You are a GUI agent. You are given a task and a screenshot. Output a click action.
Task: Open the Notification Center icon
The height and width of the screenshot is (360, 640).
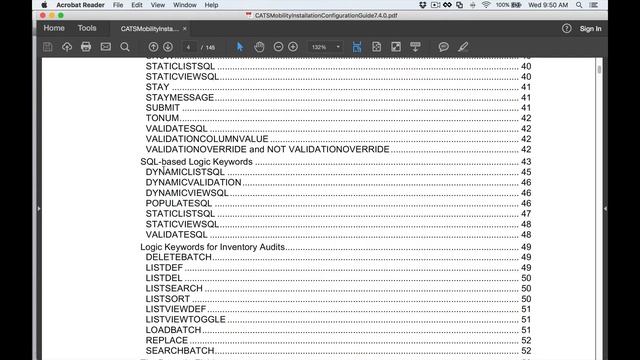(x=594, y=5)
